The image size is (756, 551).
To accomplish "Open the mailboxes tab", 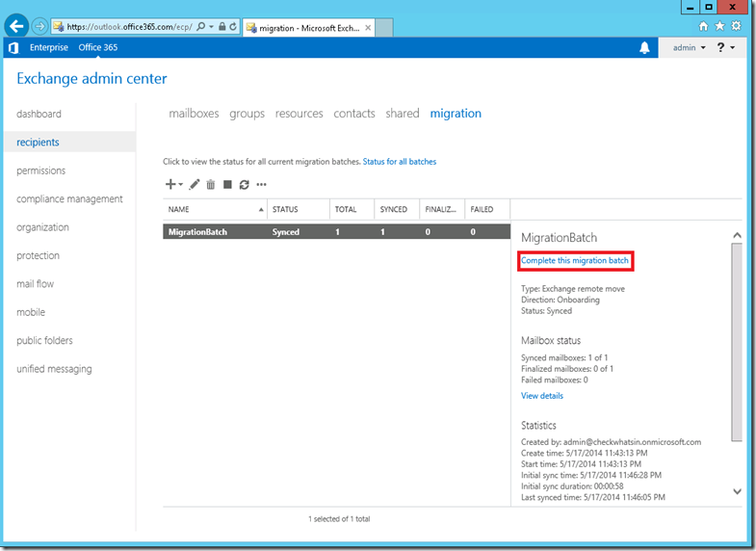I will [194, 114].
